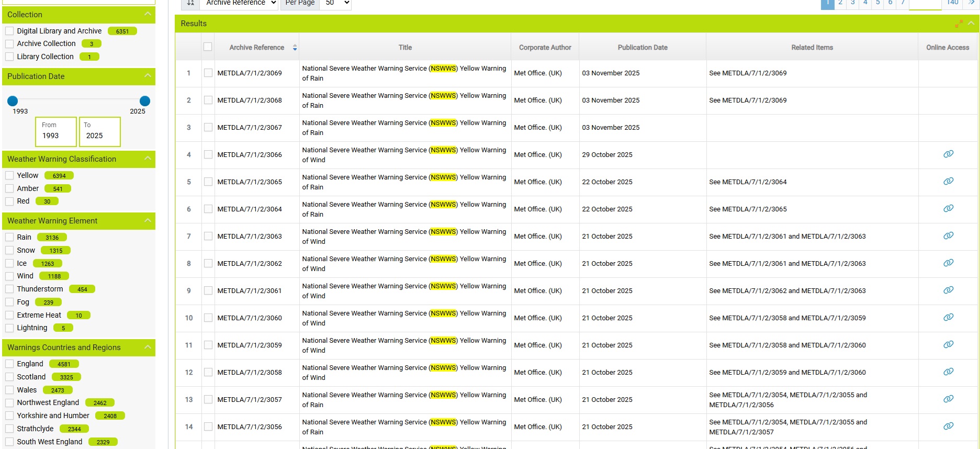Expand results panel to full screen
Viewport: 980px width, 449px height.
(959, 24)
